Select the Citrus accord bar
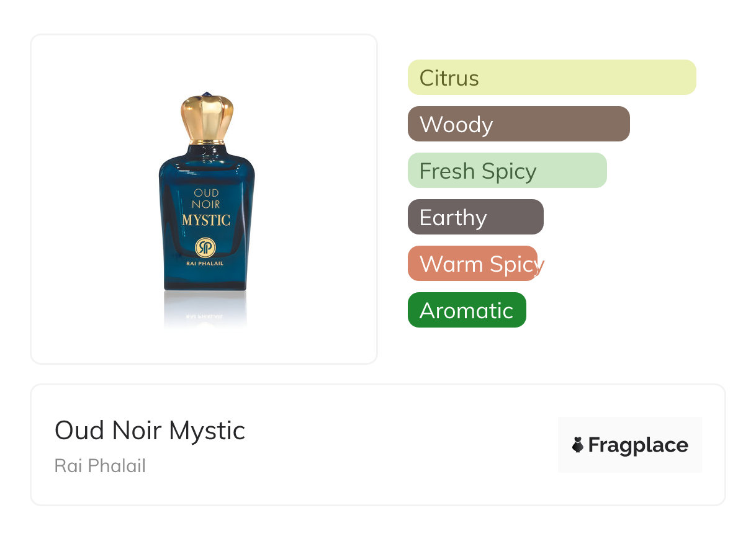 pos(551,78)
